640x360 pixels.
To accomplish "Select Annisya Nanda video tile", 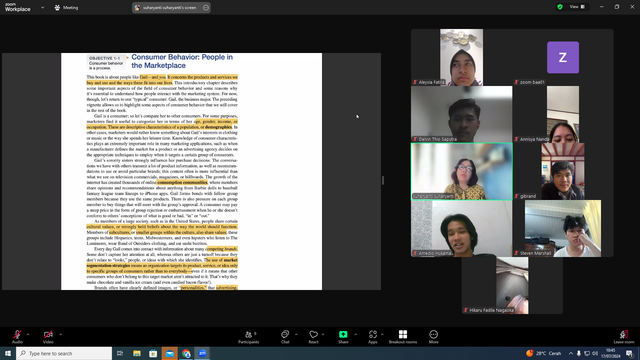I will (563, 114).
